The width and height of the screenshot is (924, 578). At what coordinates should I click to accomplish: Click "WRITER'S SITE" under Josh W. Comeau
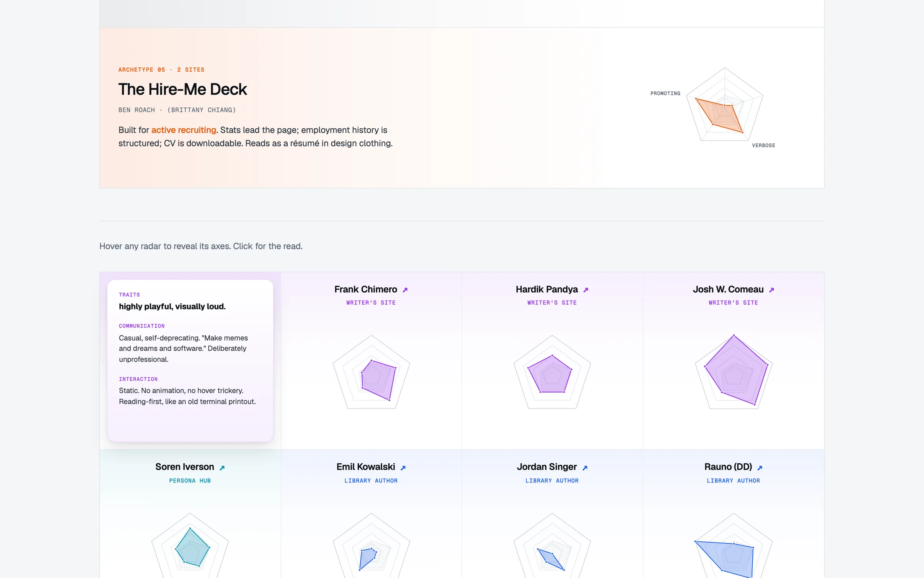click(x=733, y=303)
